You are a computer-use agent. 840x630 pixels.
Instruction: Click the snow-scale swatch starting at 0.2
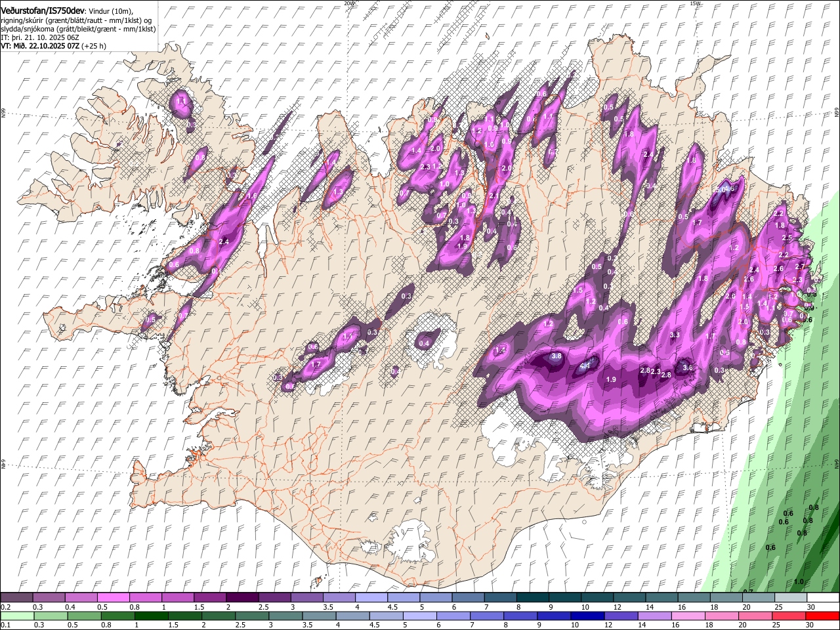tap(17, 598)
